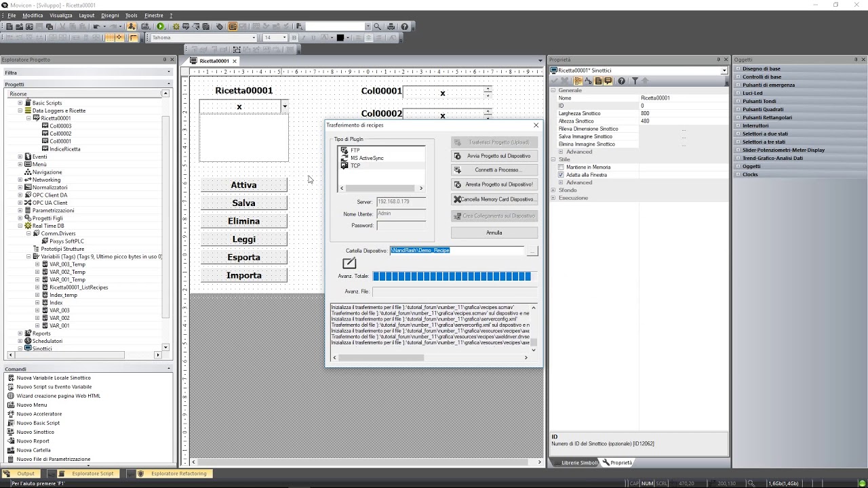Expand the Eventi tree node

pyautogui.click(x=20, y=157)
